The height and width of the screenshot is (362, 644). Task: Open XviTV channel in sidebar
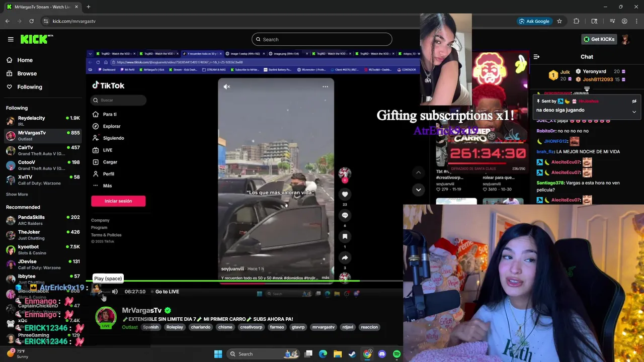[x=43, y=180]
